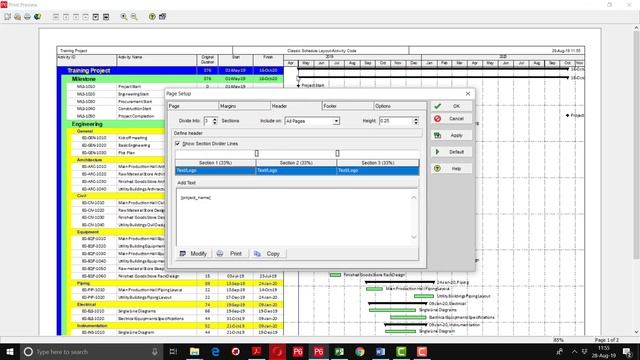Open Google Chrome from taskbar
640x360 pixels.
click(360, 351)
